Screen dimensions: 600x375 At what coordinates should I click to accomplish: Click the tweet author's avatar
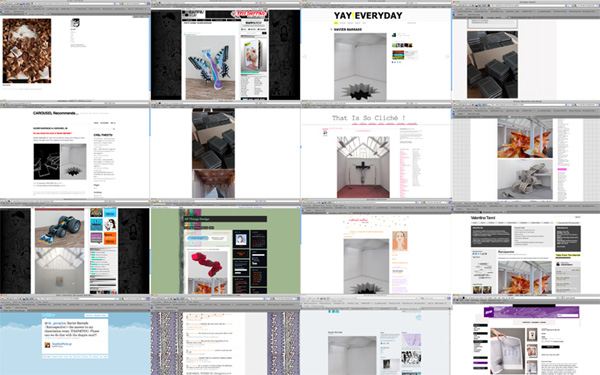coord(47,345)
